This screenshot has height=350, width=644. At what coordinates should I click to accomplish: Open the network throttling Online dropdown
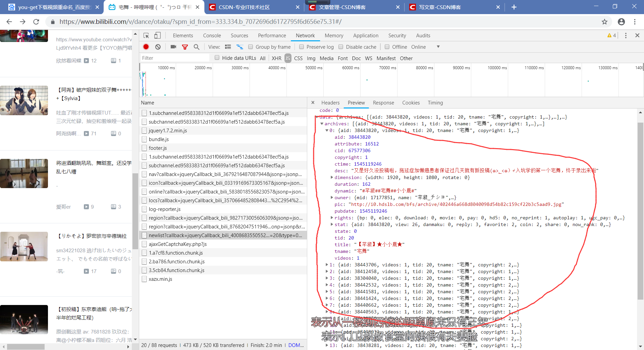425,47
